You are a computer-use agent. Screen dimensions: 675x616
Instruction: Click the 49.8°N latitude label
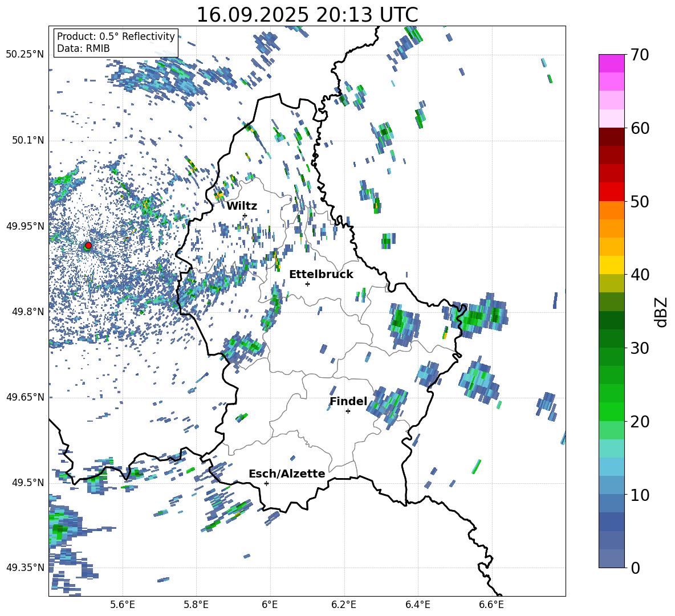tap(28, 311)
